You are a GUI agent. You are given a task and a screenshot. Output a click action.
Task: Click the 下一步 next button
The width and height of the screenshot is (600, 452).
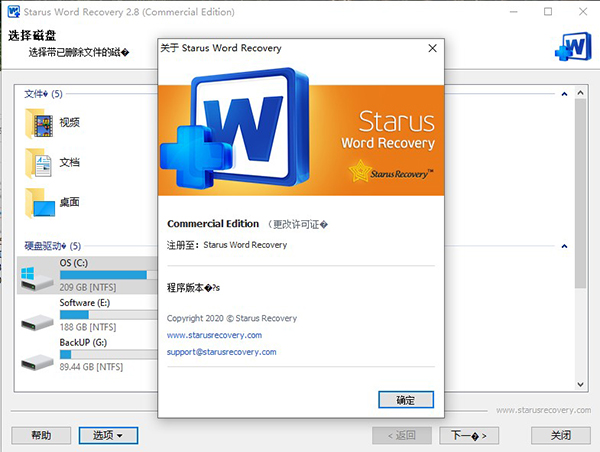point(469,435)
